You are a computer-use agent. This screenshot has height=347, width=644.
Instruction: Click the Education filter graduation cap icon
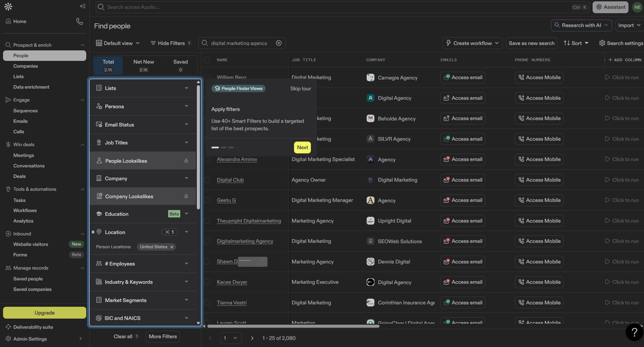(x=99, y=214)
